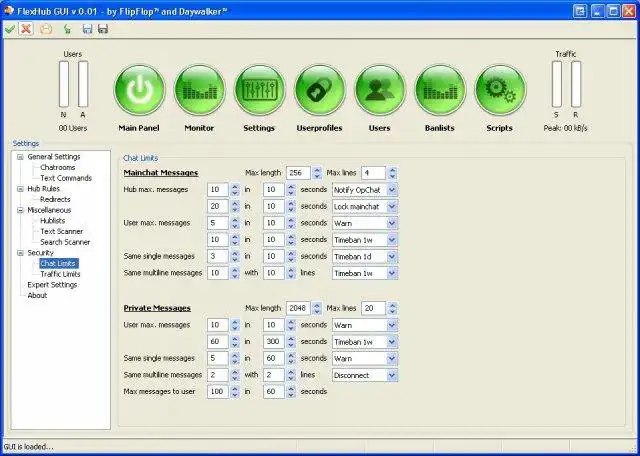Collapse the General Settings tree node

coord(20,157)
